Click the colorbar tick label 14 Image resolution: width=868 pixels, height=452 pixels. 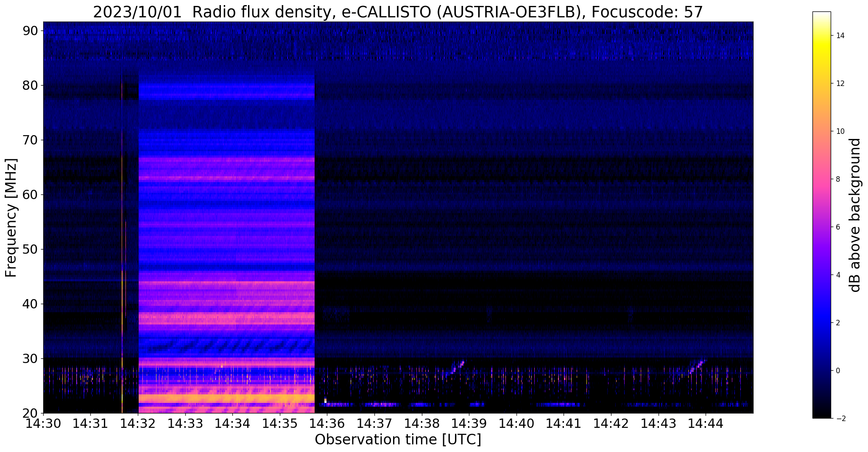(x=840, y=36)
